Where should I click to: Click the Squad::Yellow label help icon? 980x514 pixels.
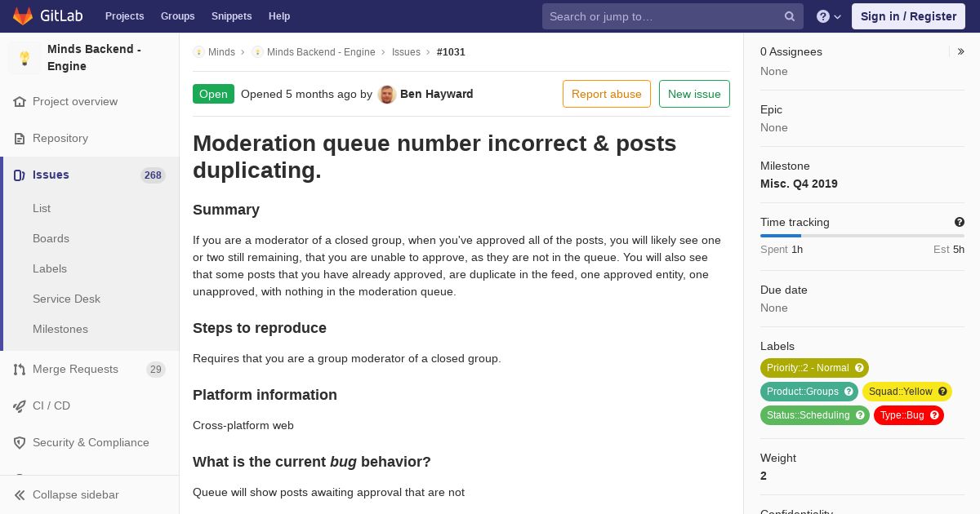pyautogui.click(x=942, y=392)
